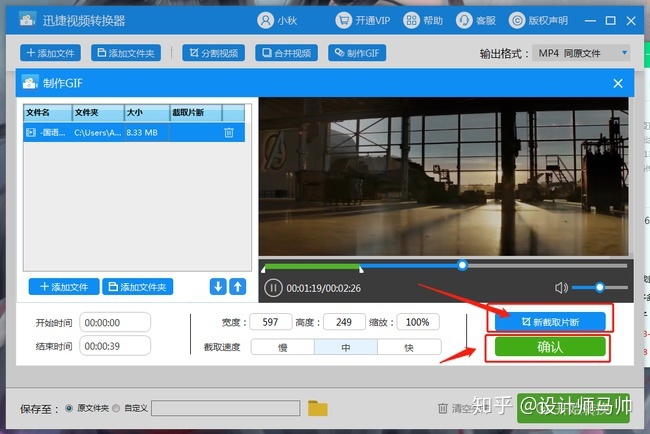Click the clip start marker on timeline
This screenshot has width=650, height=434.
(263, 269)
